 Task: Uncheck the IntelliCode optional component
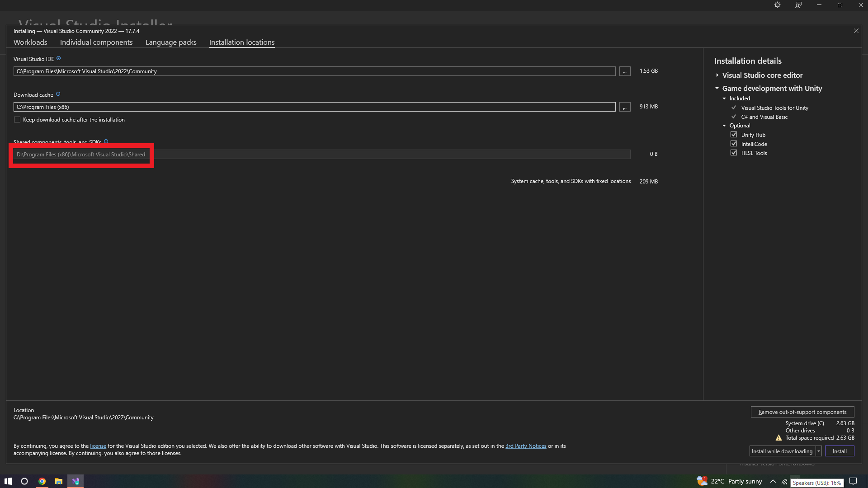pos(734,144)
